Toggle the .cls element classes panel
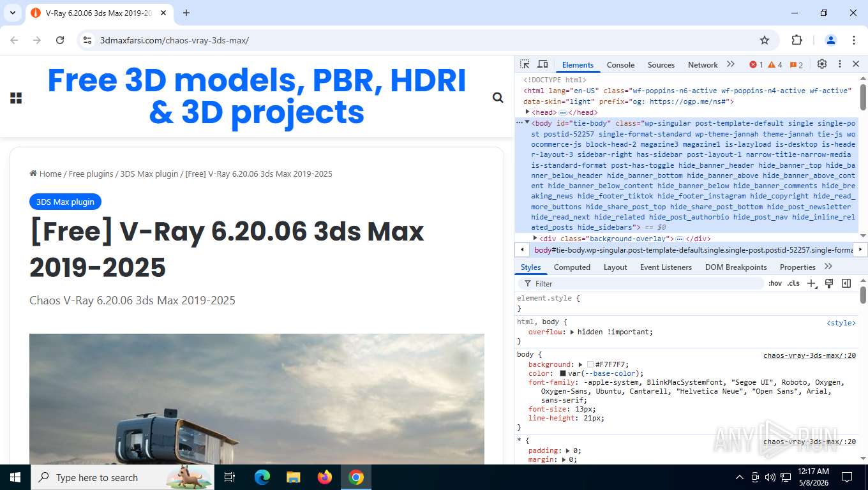 click(793, 283)
